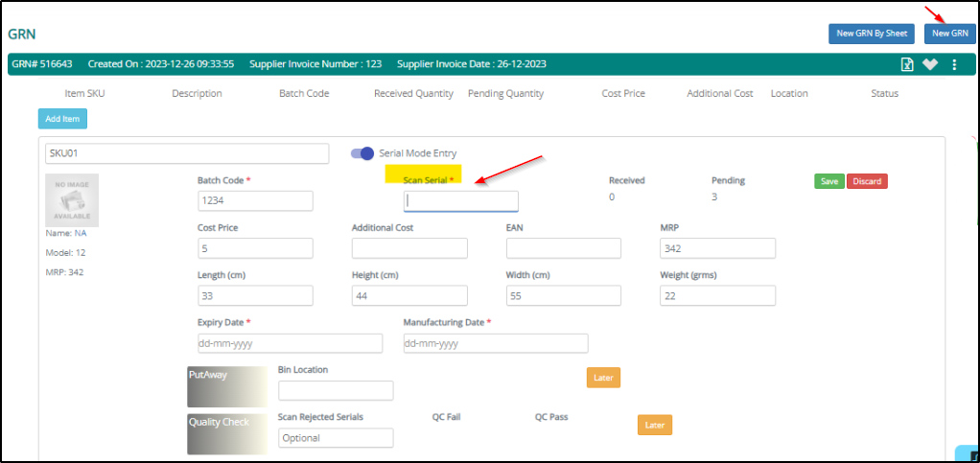
Task: Collapse the GRN section with chevron icon
Action: 929,64
